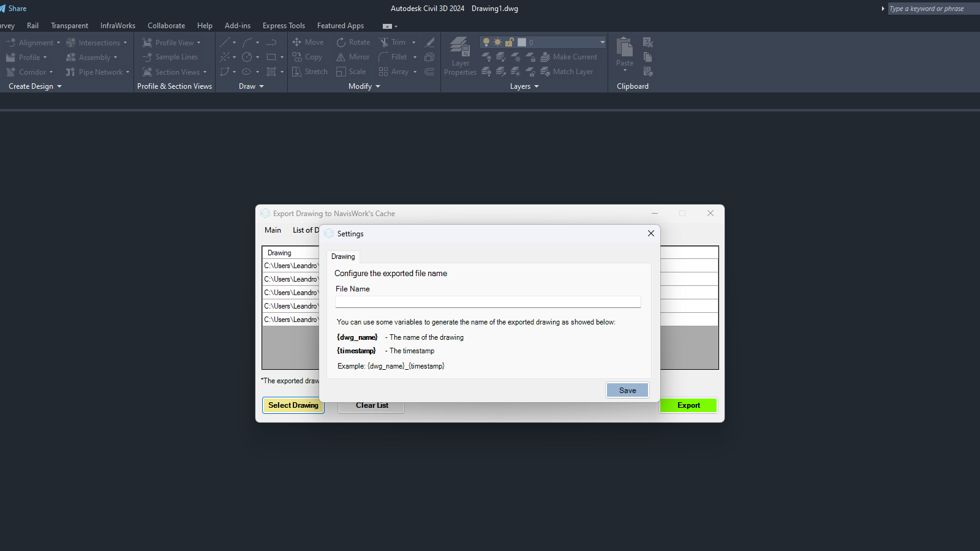Click the Array tool
The image size is (980, 551).
tap(394, 72)
